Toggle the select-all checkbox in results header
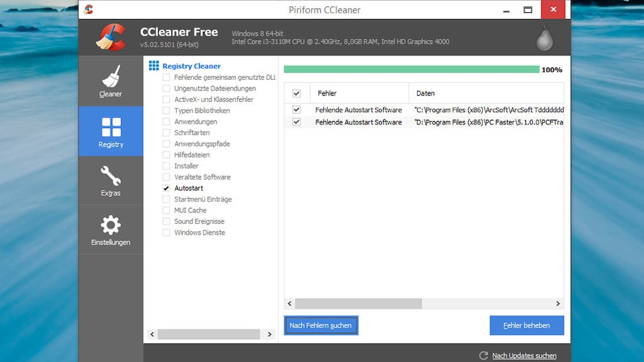Screen dimensions: 644x362 coord(296,94)
